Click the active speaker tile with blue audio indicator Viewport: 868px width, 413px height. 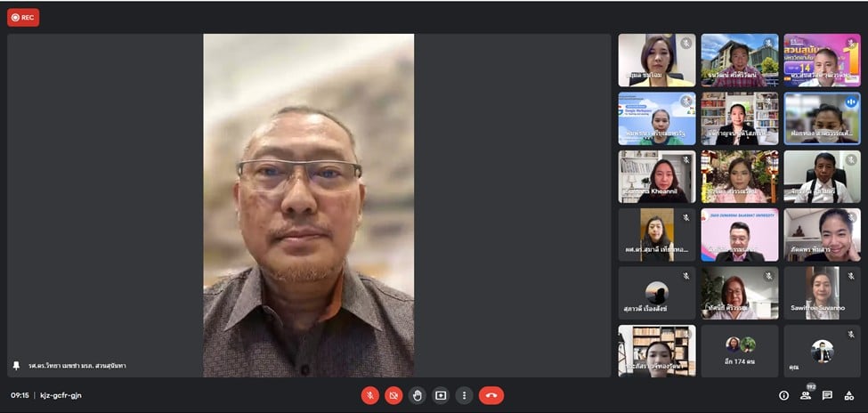pyautogui.click(x=822, y=118)
